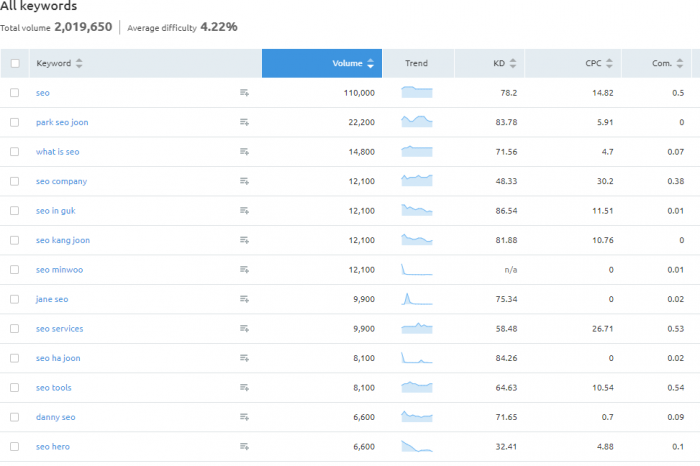Open the 'seo kang joon' keyword link
The image size is (700, 466).
[x=63, y=240]
